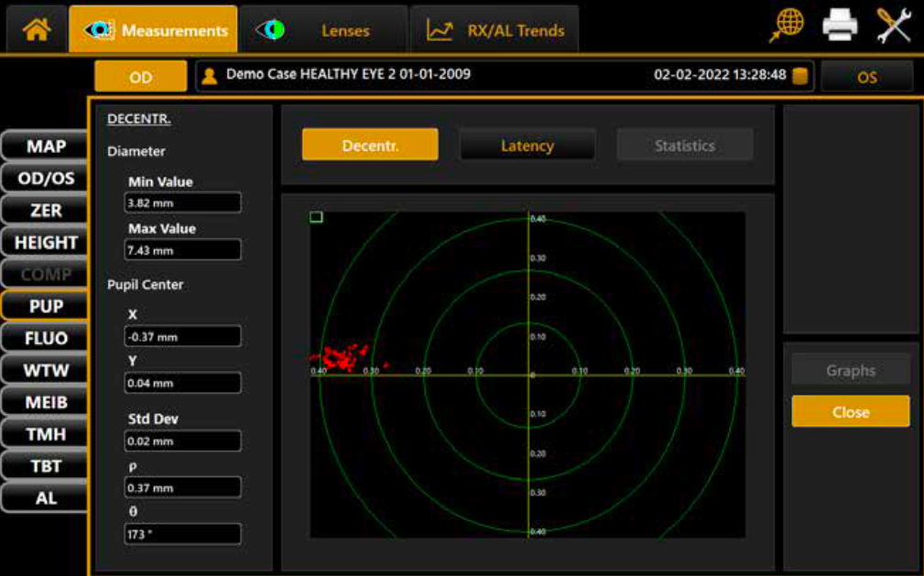Switch to the OS eye
Viewport: 924px width, 576px height.
pyautogui.click(x=867, y=77)
